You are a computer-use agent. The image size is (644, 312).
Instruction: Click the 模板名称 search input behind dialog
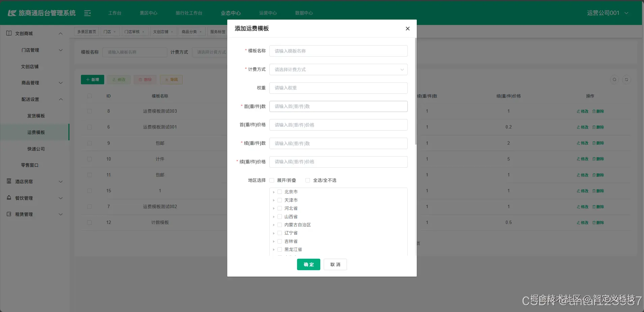135,52
